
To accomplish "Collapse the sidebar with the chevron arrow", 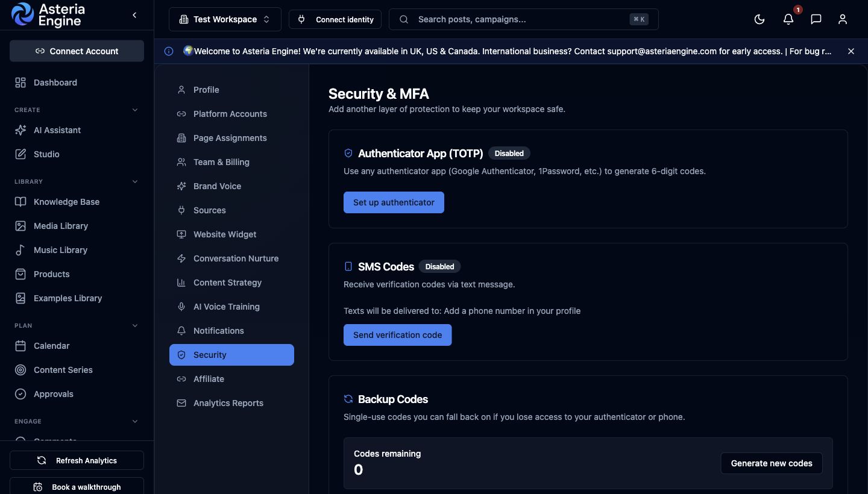I will pos(134,15).
